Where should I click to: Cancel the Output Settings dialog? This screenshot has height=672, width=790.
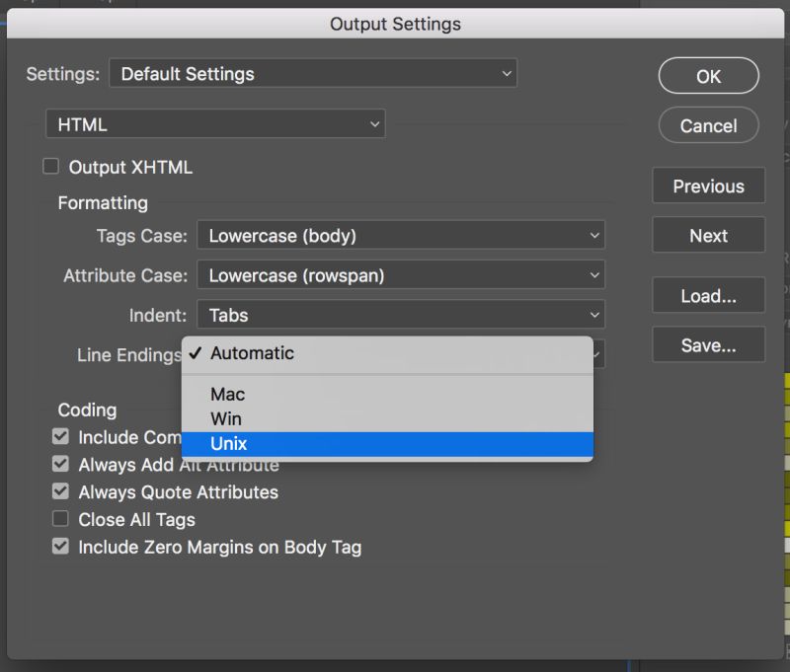[708, 126]
